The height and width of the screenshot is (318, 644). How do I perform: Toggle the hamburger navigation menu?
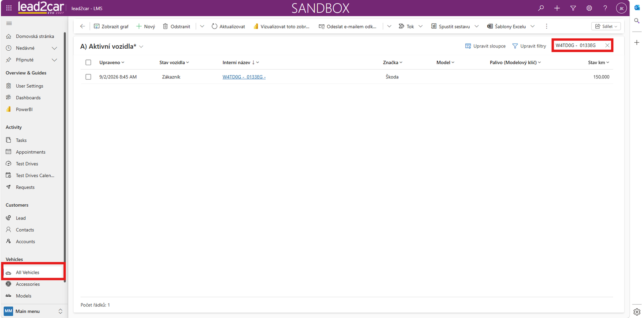click(x=9, y=23)
